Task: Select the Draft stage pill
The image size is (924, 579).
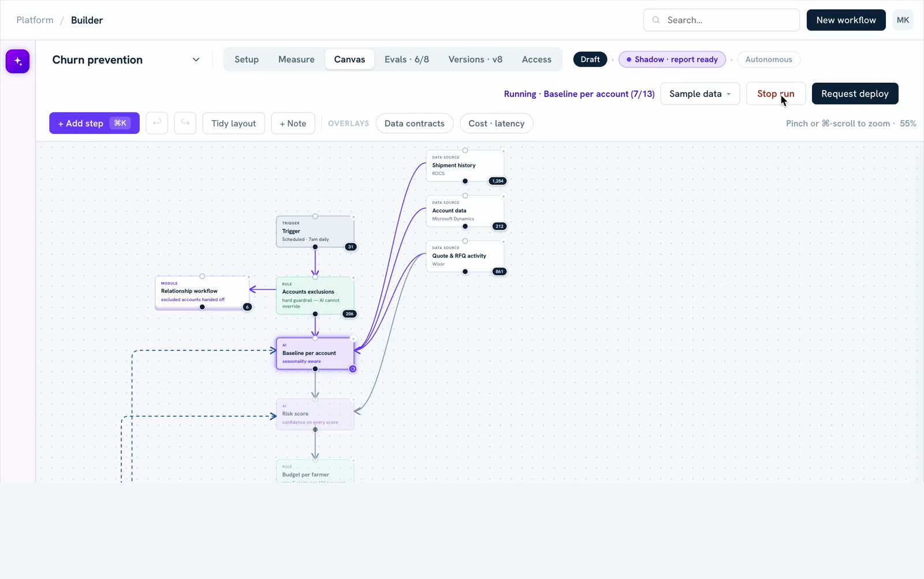Action: (590, 60)
